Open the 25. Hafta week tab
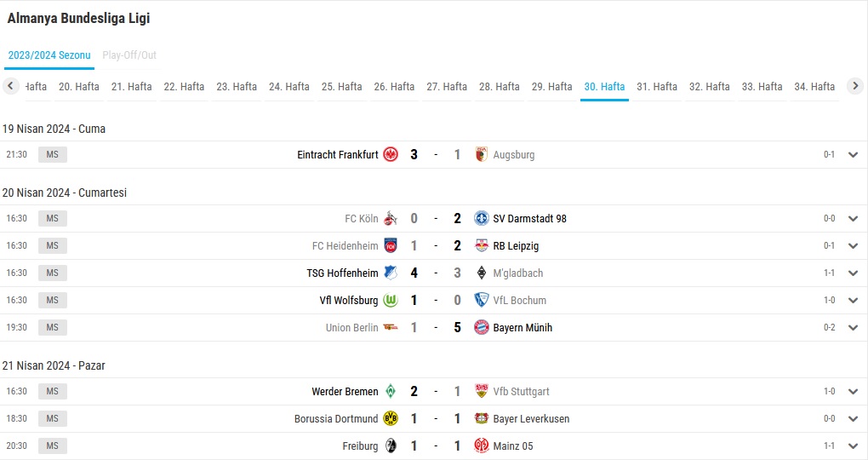This screenshot has width=868, height=460. coord(341,86)
